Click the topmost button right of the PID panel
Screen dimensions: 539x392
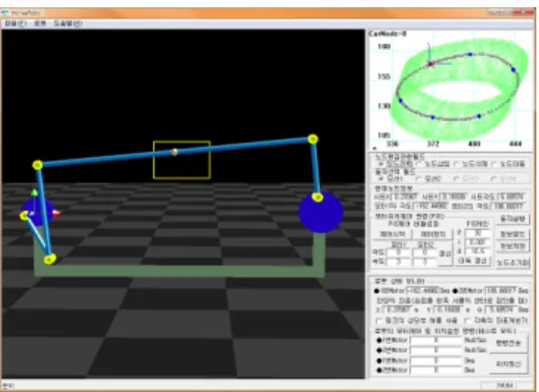click(x=512, y=219)
